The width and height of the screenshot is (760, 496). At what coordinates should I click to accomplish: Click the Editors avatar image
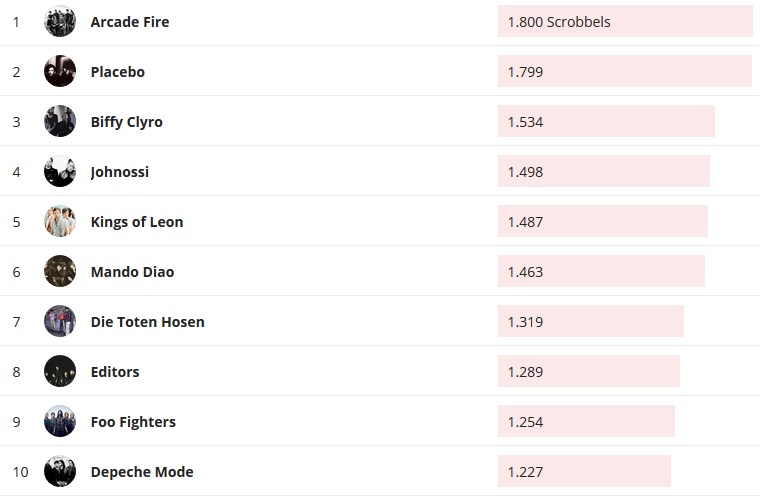(60, 371)
